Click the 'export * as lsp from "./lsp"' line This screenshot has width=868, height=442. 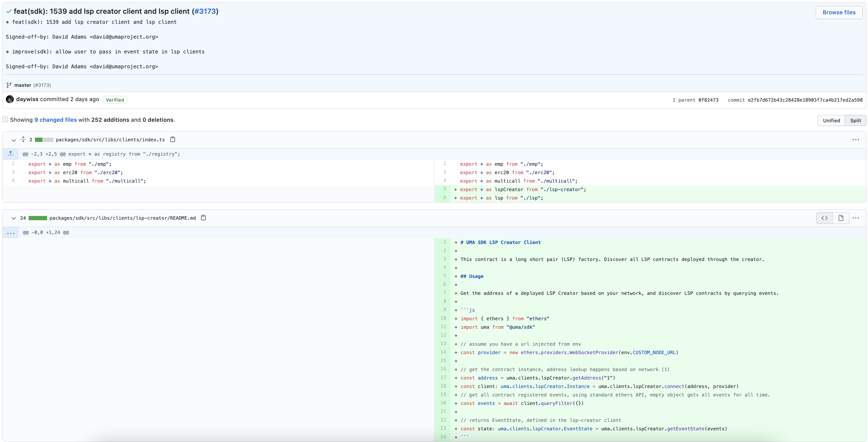[x=502, y=198]
